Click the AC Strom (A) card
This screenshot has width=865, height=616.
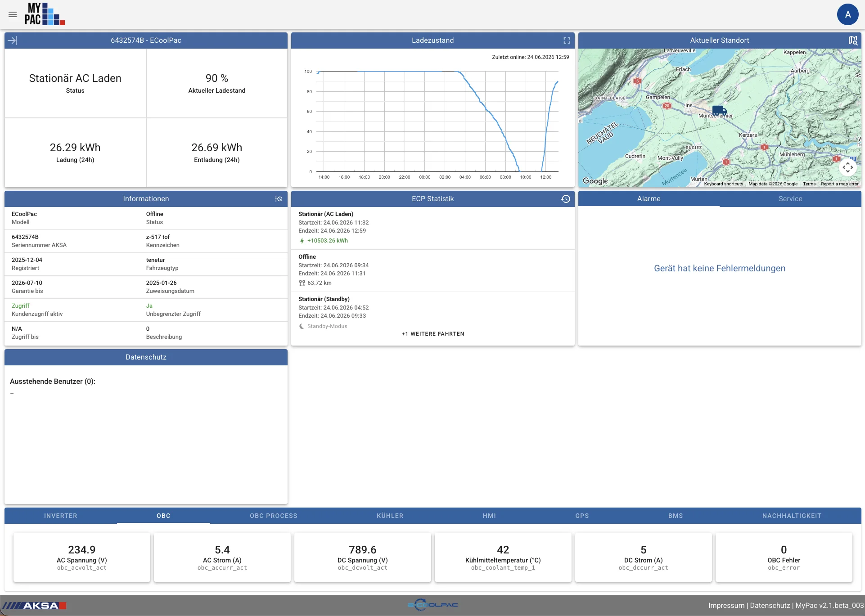click(x=222, y=558)
